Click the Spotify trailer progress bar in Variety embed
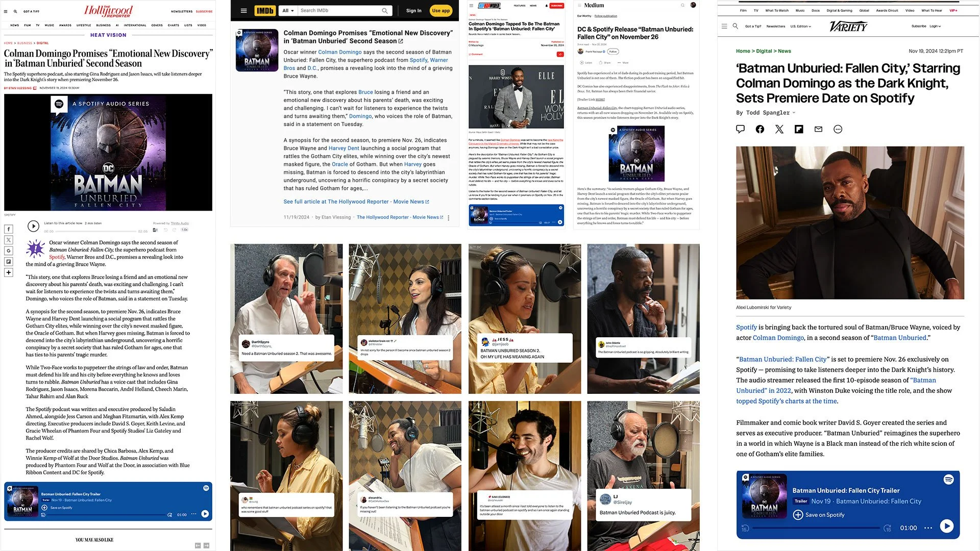 point(817,528)
